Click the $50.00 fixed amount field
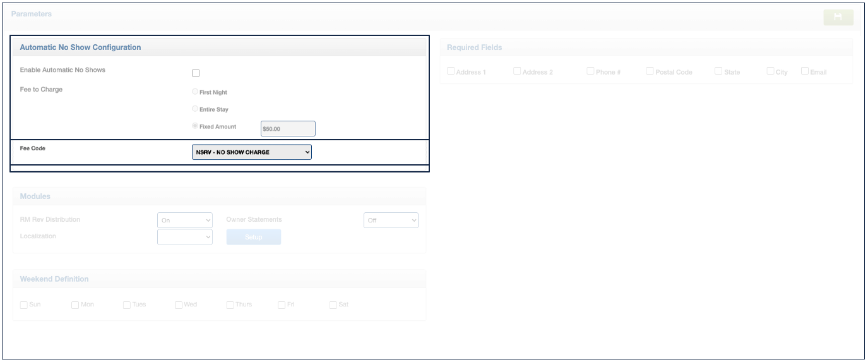 click(x=287, y=129)
